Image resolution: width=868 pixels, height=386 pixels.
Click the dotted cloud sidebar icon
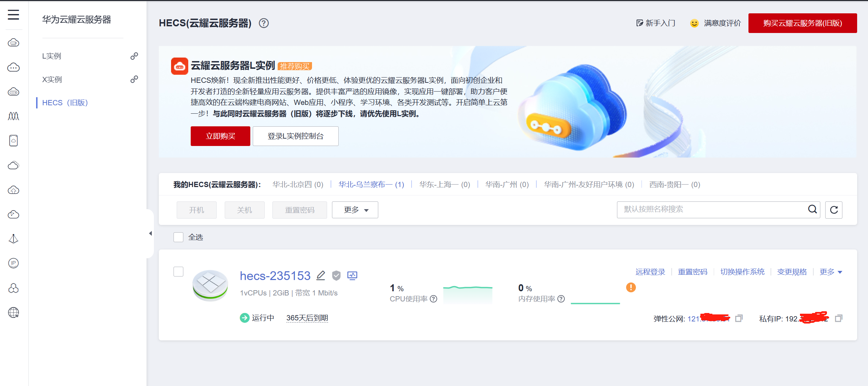[13, 67]
